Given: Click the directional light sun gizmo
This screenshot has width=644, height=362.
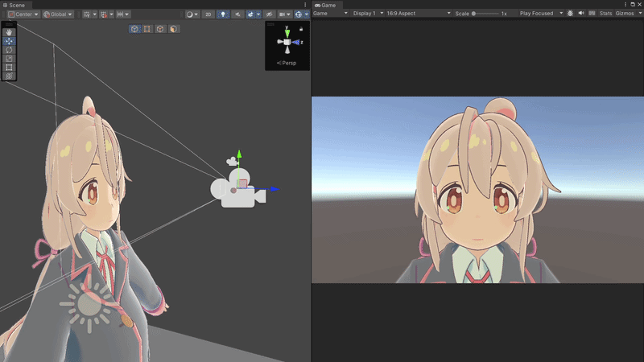Looking at the screenshot, I should pos(88,306).
